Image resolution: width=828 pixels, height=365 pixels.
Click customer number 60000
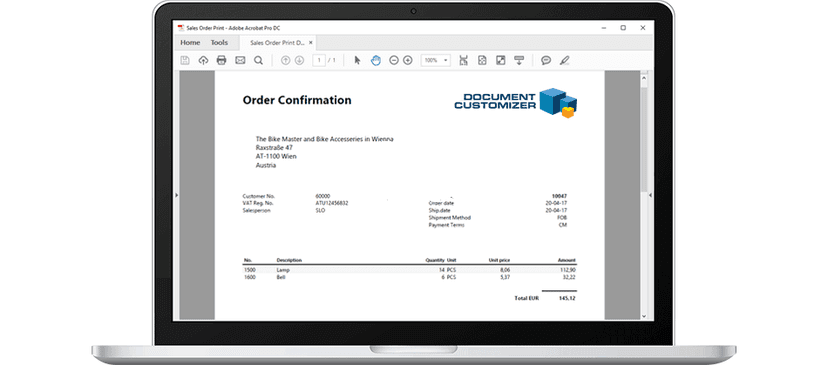pos(323,196)
